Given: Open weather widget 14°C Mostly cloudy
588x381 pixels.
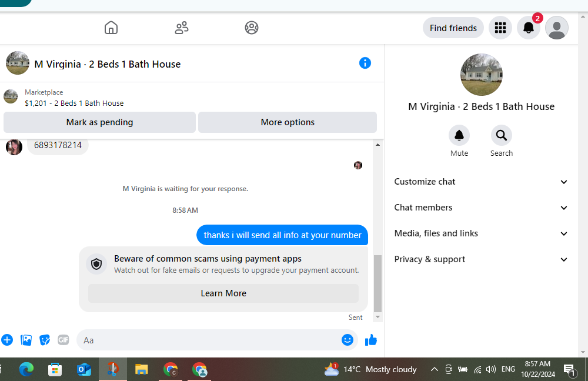Looking at the screenshot, I should tap(370, 369).
